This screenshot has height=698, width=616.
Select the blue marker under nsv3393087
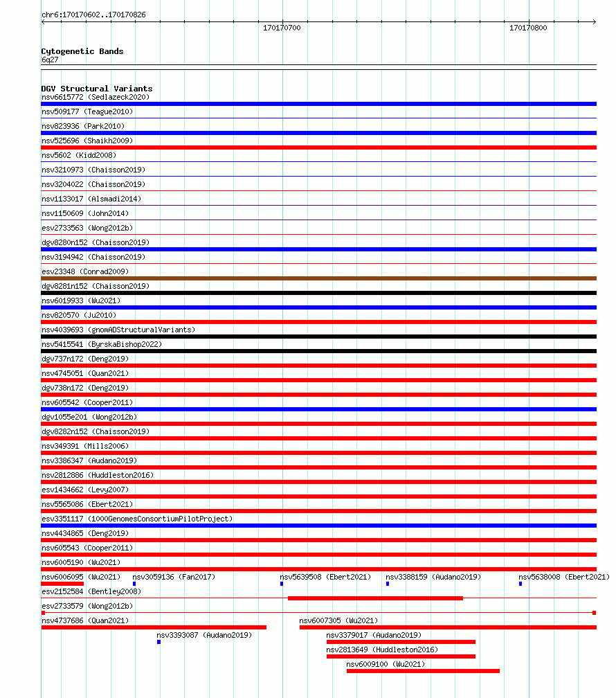(x=158, y=642)
